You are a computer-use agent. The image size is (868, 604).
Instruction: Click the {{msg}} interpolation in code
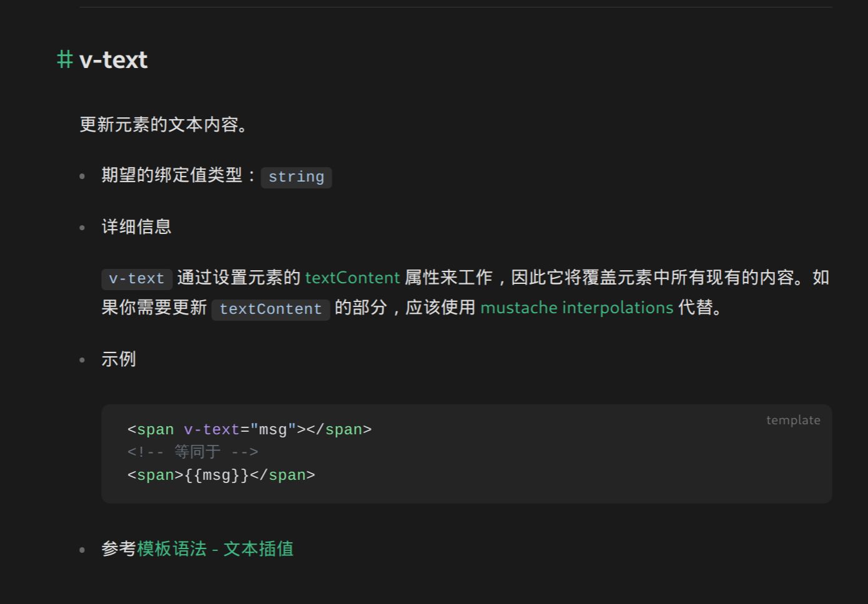tap(217, 475)
